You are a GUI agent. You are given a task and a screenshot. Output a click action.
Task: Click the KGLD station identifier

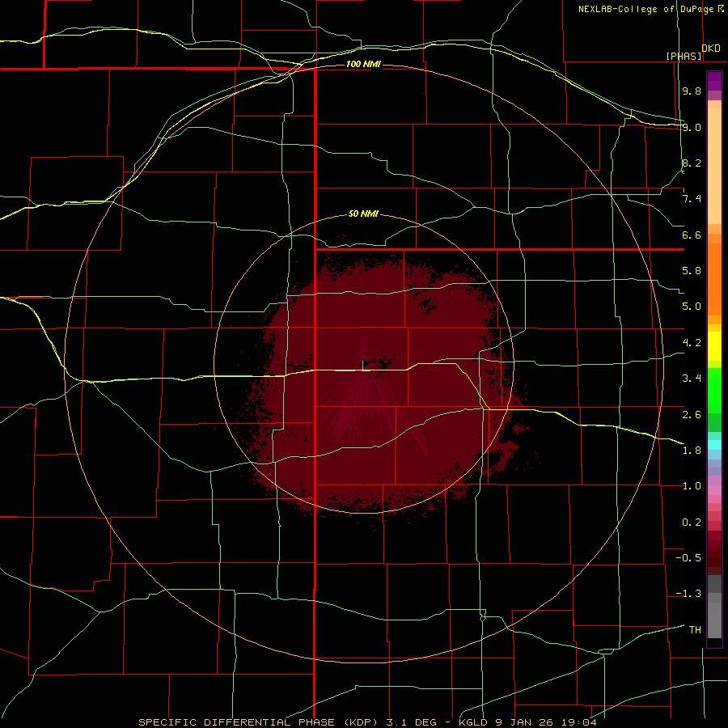coord(473,722)
